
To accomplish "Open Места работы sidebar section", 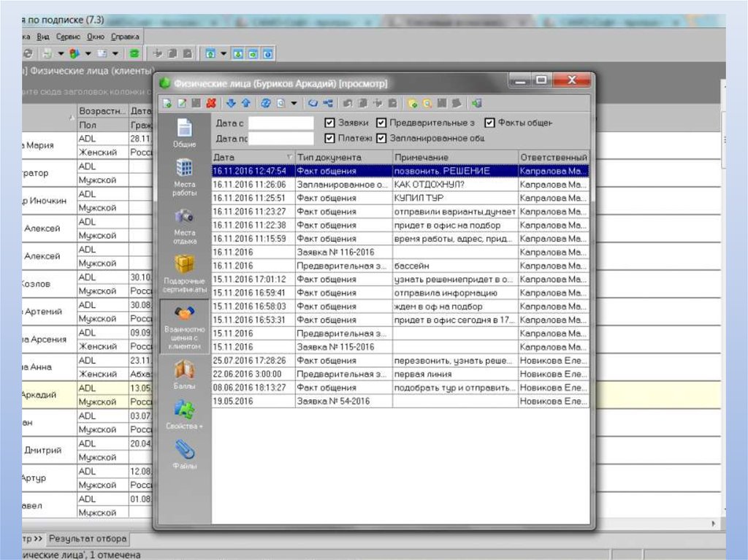I will coord(184,177).
